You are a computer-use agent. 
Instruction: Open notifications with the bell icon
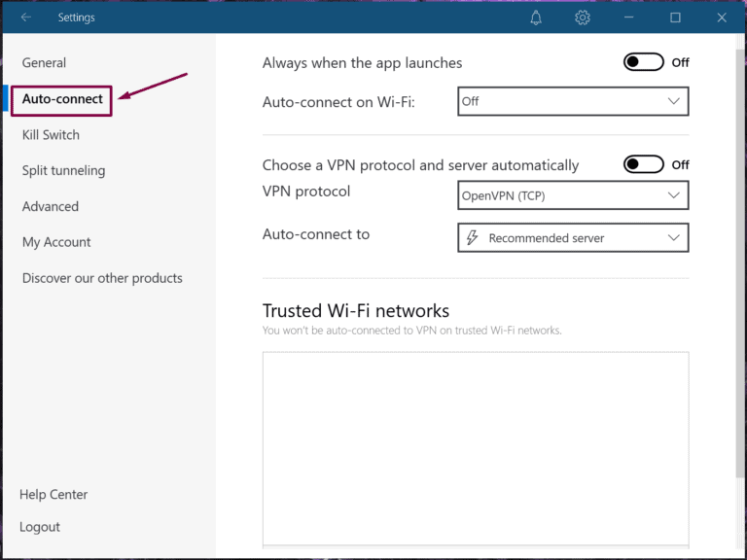click(x=536, y=17)
